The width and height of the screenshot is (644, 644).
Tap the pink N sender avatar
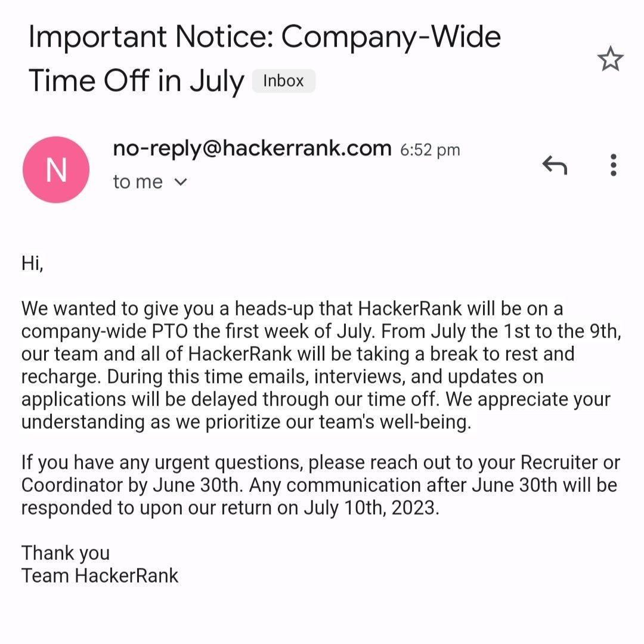[x=56, y=169]
